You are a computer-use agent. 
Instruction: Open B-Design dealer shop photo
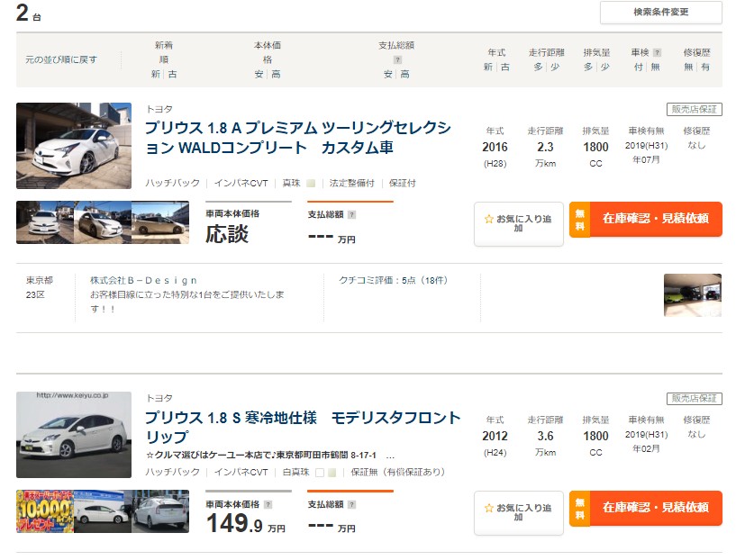click(x=693, y=295)
